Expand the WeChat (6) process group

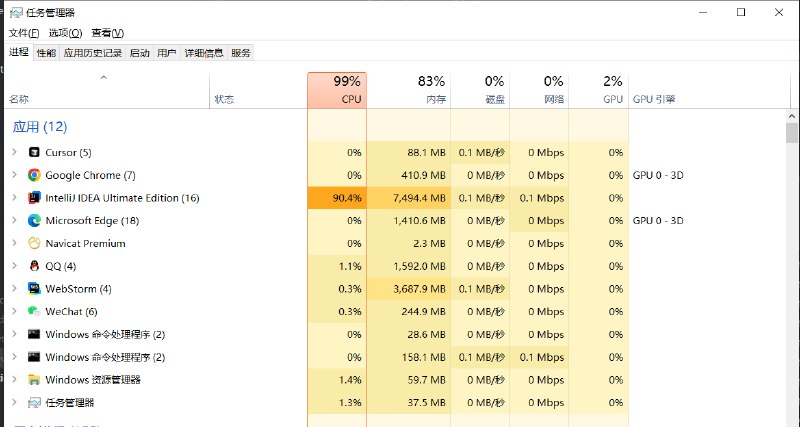click(15, 311)
